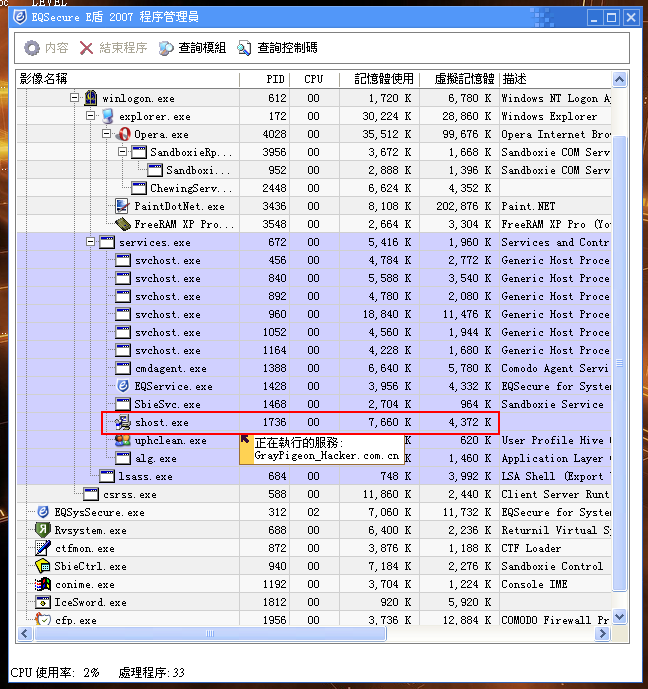
Task: Sort by 記憶體使用 column header
Action: click(x=379, y=79)
